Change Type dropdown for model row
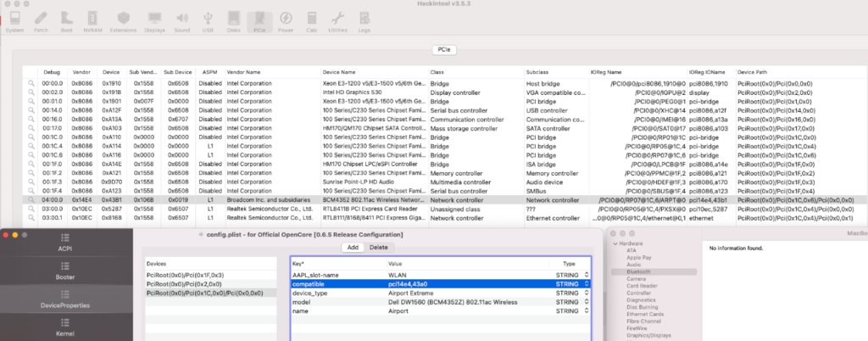This screenshot has height=341, width=868. pos(587,301)
